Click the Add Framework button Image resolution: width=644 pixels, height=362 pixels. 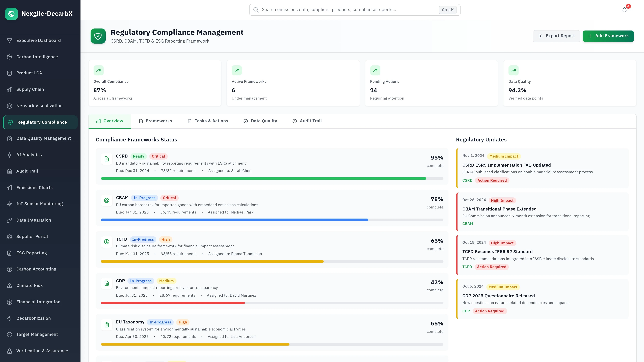click(608, 36)
